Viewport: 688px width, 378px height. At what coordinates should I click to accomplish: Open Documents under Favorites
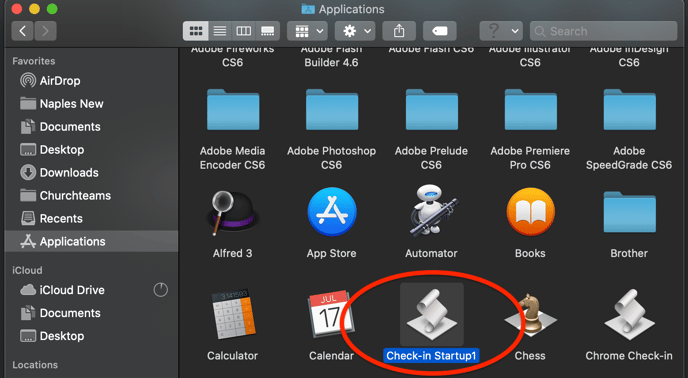tap(91, 126)
